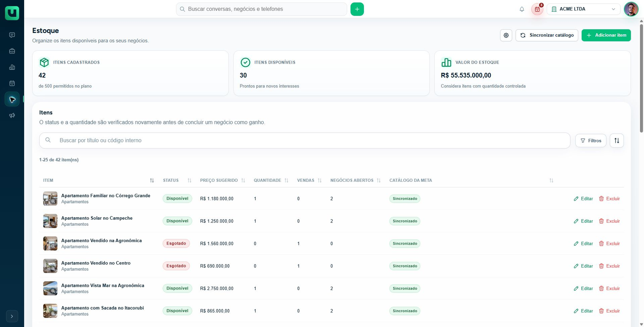644x327 pixels.
Task: Open the red calendar icon with badge 3
Action: click(x=537, y=9)
